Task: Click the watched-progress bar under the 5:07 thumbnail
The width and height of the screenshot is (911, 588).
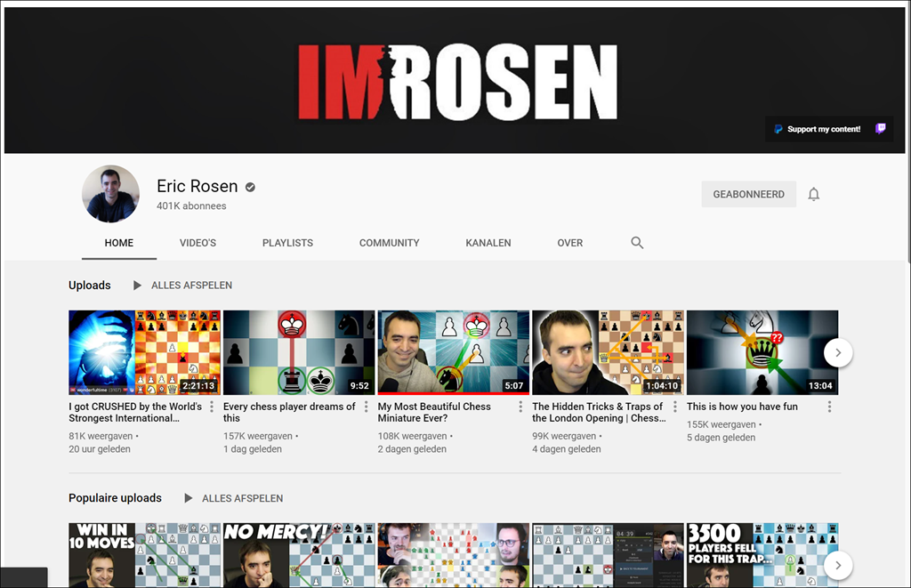Action: point(454,394)
